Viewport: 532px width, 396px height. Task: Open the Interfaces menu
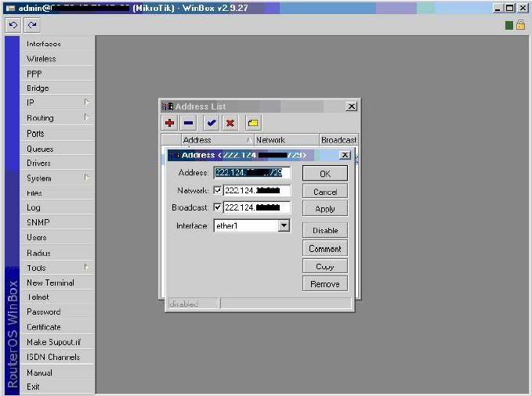(57, 44)
